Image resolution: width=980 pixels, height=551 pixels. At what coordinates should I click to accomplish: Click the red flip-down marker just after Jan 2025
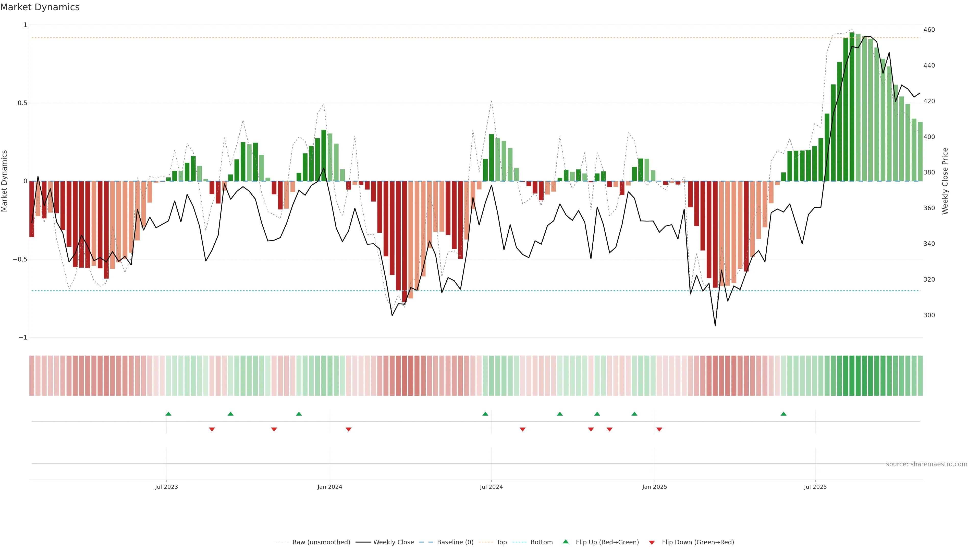pyautogui.click(x=659, y=429)
